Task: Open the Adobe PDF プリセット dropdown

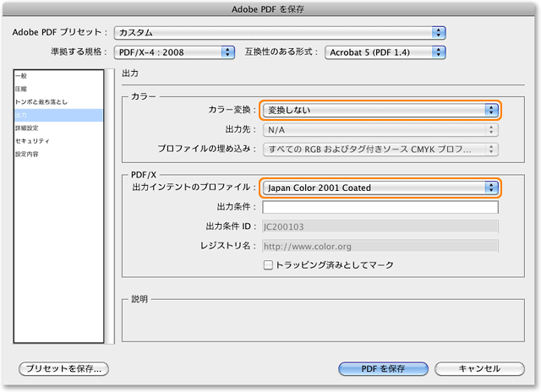Action: tap(279, 32)
